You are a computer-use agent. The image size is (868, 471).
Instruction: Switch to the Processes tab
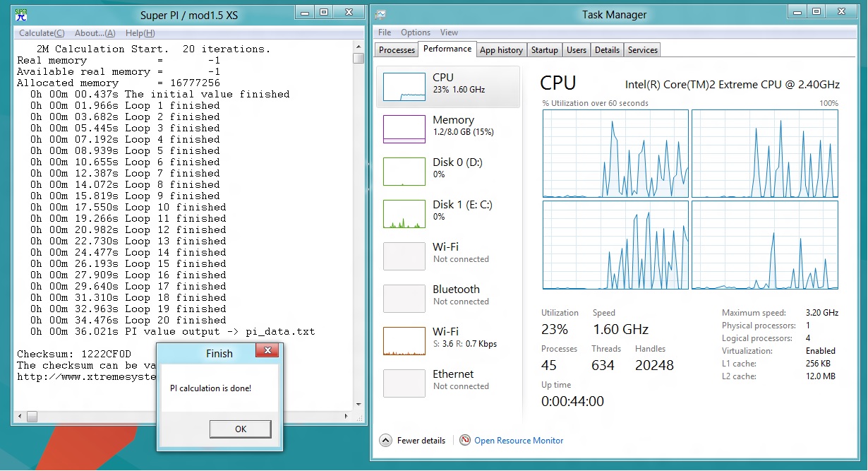(x=397, y=50)
